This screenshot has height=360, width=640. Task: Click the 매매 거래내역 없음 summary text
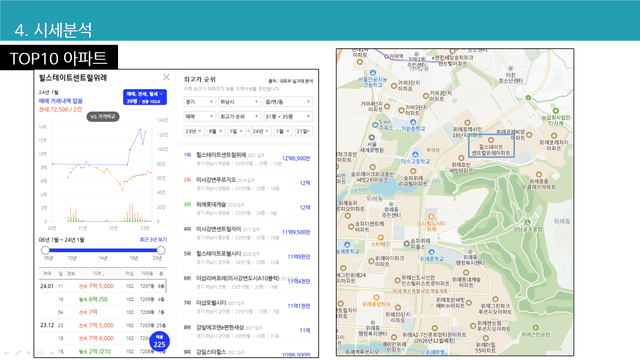[x=60, y=100]
